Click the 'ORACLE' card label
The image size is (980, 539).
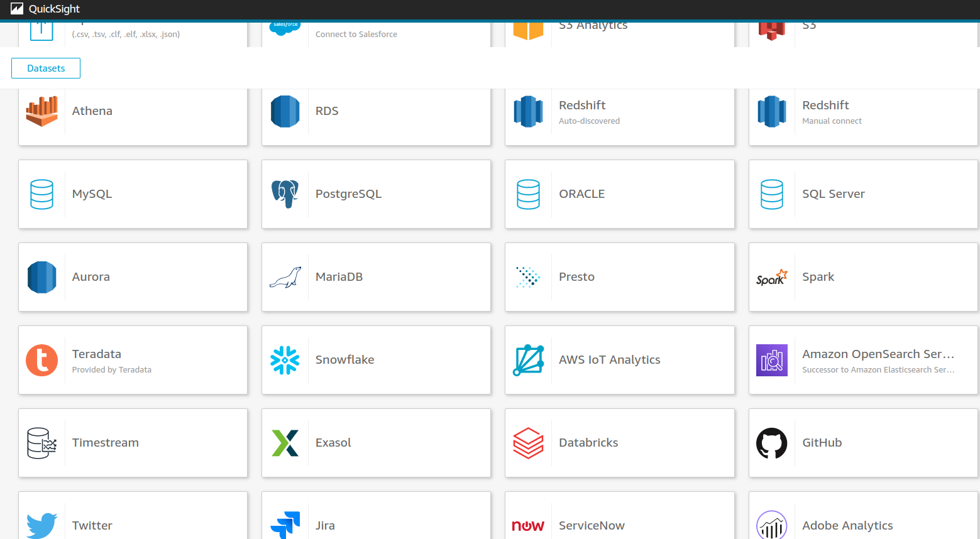pos(582,194)
